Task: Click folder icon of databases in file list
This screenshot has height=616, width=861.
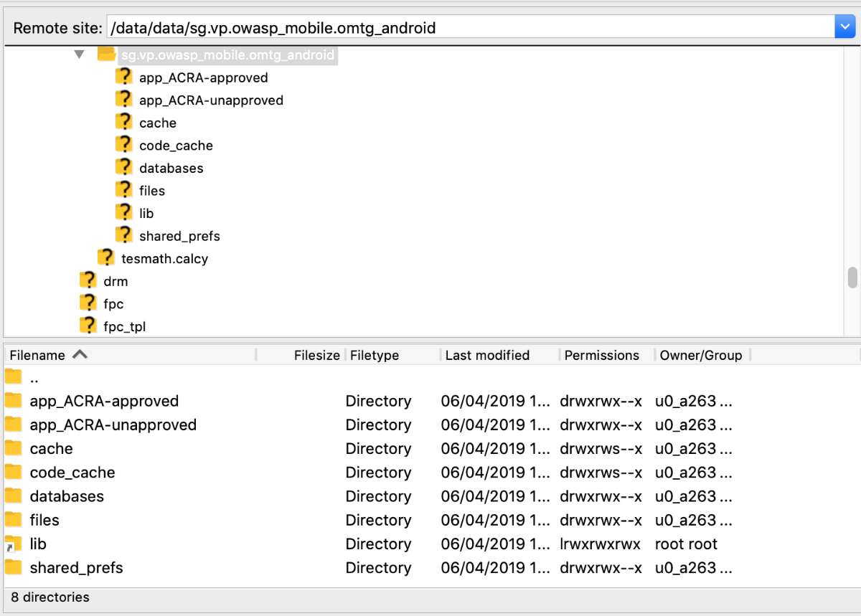Action: coord(14,496)
